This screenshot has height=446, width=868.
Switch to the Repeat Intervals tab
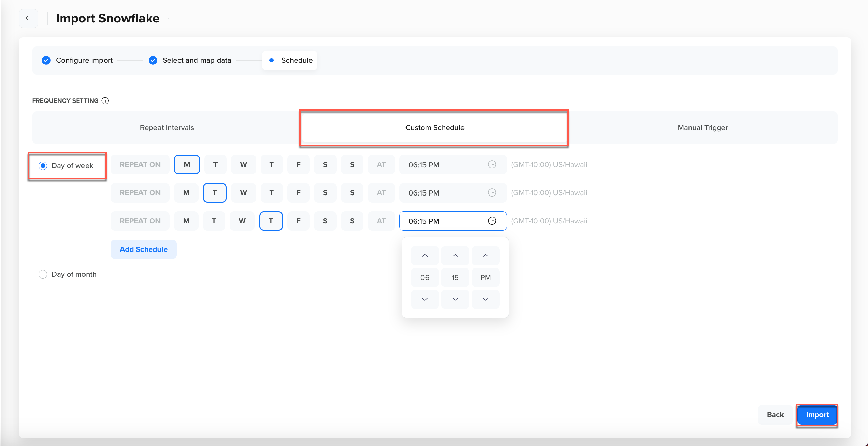(167, 128)
